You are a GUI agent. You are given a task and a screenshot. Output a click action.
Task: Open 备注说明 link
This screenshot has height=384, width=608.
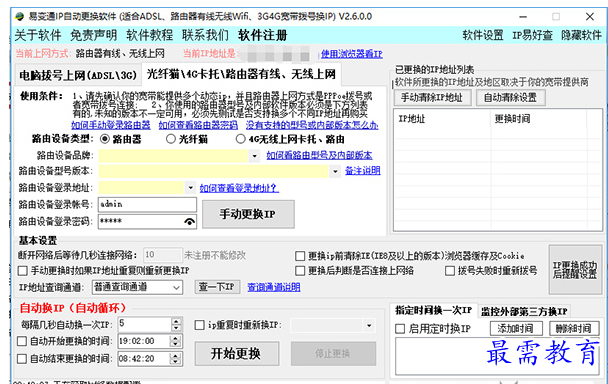tap(363, 171)
